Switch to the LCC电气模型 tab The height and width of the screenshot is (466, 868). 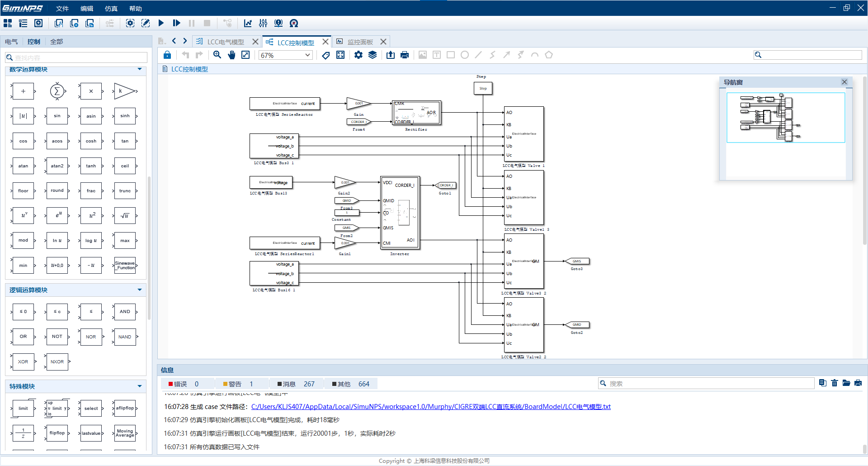pyautogui.click(x=226, y=42)
